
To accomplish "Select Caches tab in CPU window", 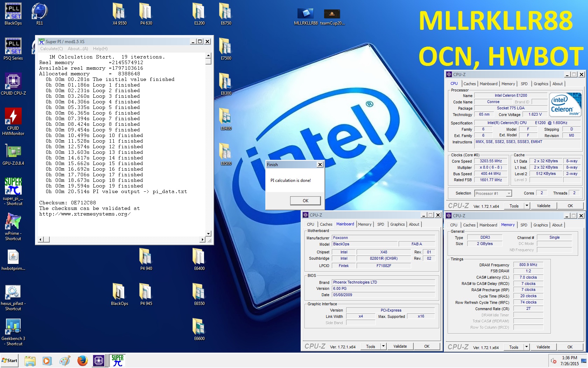I will [469, 84].
